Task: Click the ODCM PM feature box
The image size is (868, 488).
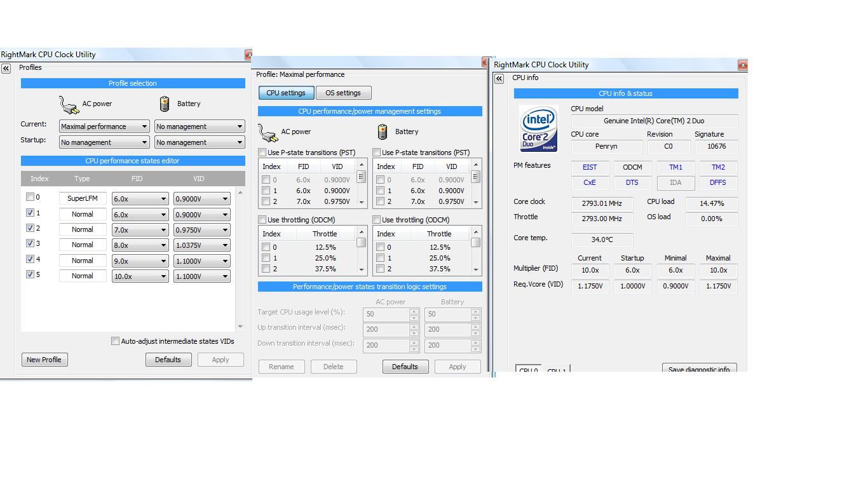Action: 632,168
